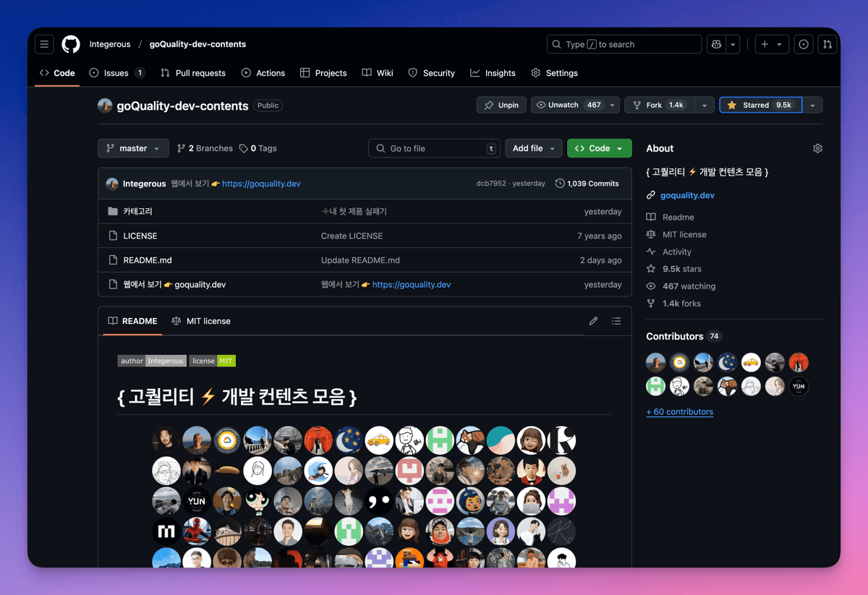
Task: Open the master branch dropdown
Action: tap(133, 148)
